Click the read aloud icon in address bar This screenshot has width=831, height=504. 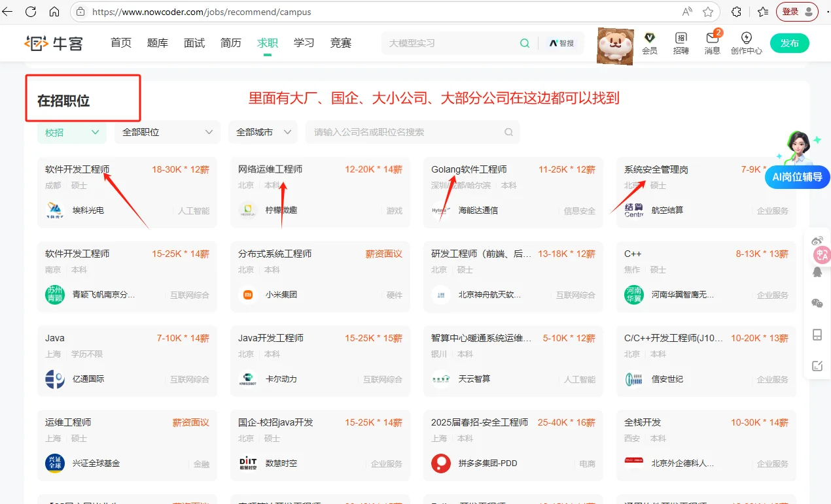point(687,12)
